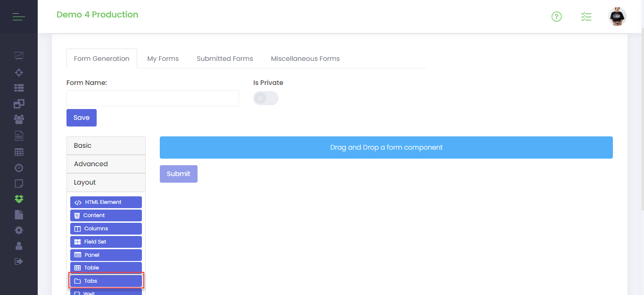Open the Miscellaneous Forms tab
This screenshot has width=644, height=295.
pos(305,59)
